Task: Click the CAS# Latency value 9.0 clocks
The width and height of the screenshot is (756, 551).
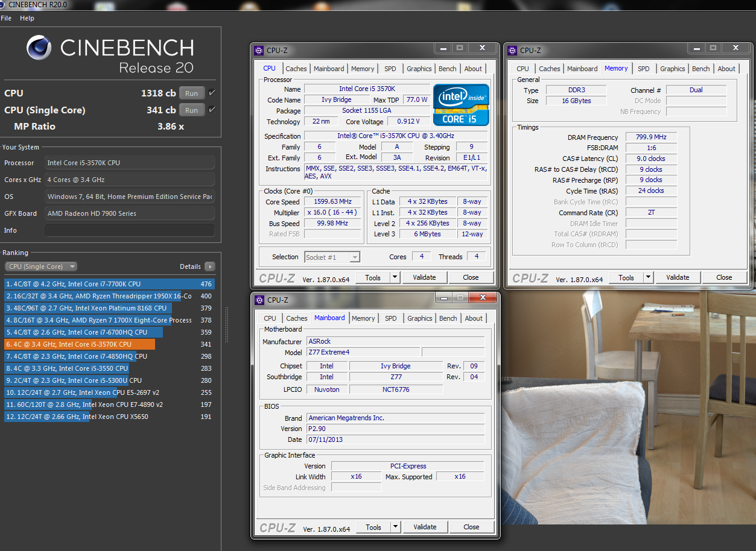Action: (x=651, y=159)
